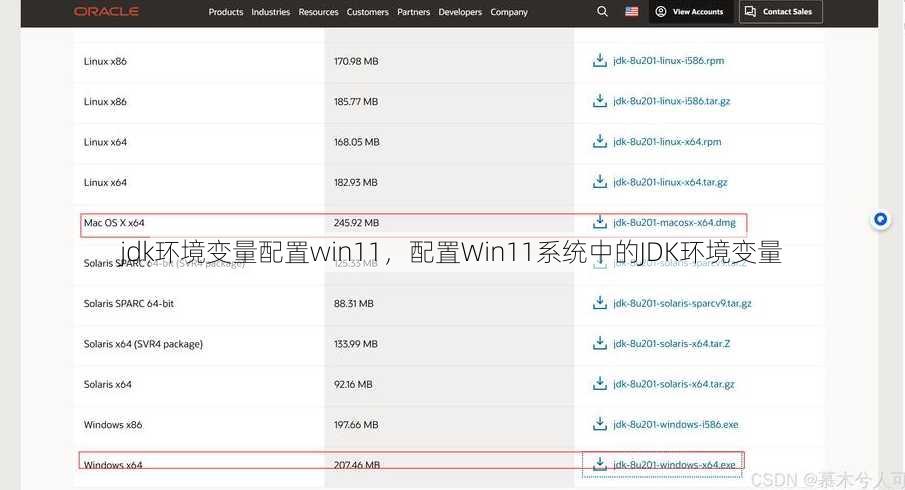This screenshot has height=490, width=905.
Task: Download jdk-8u201-linux-x64.tar.gz link
Action: (670, 182)
